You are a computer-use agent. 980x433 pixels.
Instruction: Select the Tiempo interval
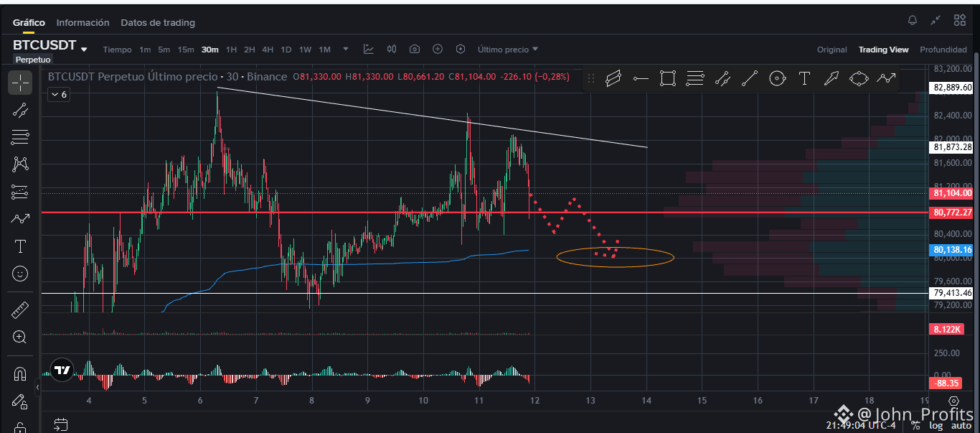tap(118, 50)
